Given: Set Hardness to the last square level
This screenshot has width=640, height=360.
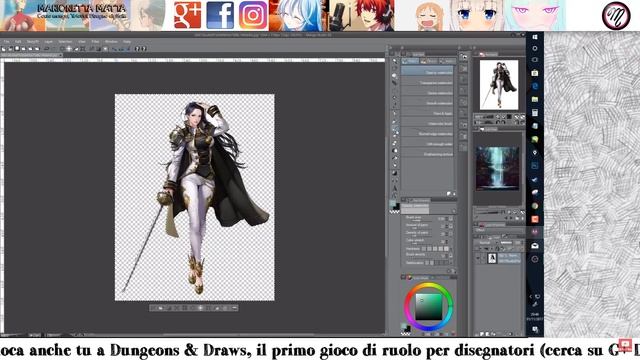Looking at the screenshot, I should [446, 249].
